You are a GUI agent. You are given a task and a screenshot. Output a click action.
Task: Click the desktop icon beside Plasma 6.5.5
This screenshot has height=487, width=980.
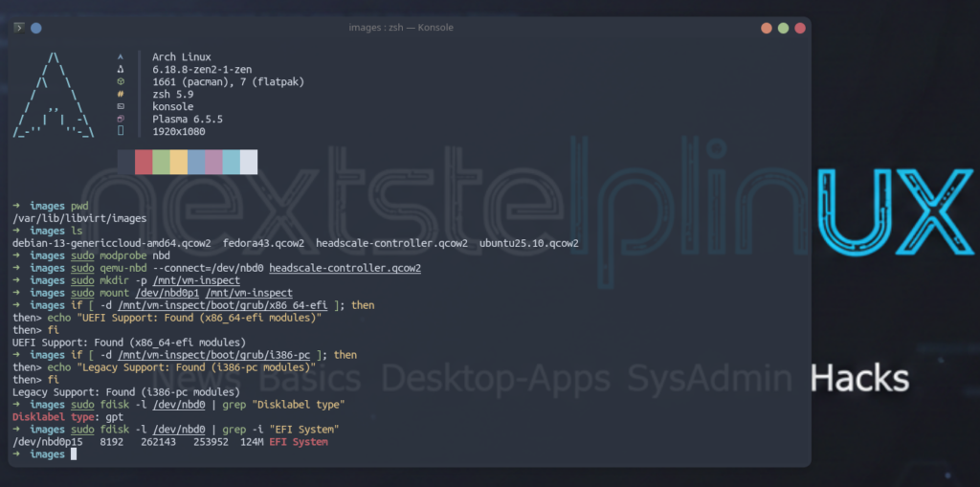pos(121,120)
